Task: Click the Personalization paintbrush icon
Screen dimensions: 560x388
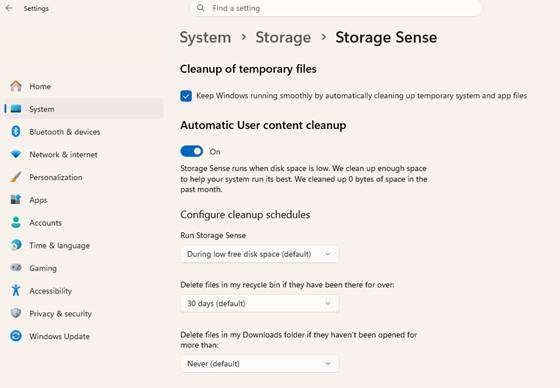Action: [16, 177]
